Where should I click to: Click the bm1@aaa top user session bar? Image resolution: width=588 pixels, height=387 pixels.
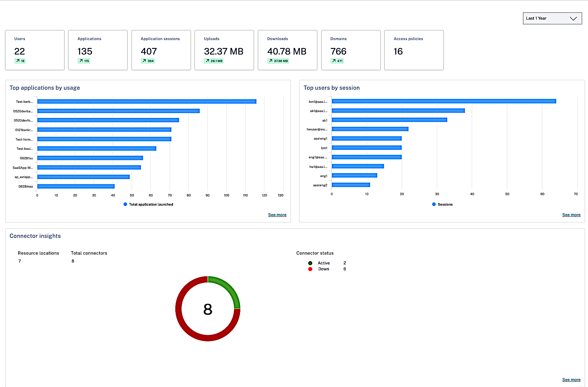point(444,101)
